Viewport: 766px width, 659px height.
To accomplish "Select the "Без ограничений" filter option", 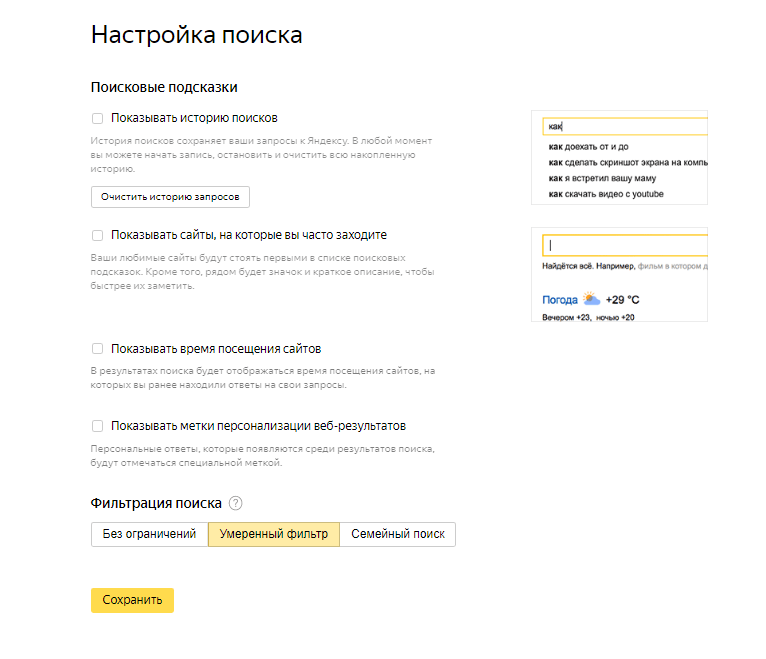I will [149, 534].
